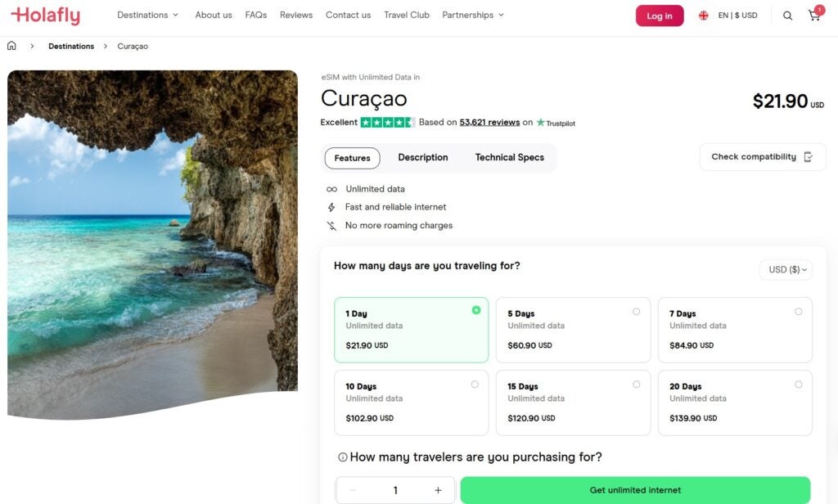
Task: Expand the Destinations menu
Action: (x=147, y=15)
